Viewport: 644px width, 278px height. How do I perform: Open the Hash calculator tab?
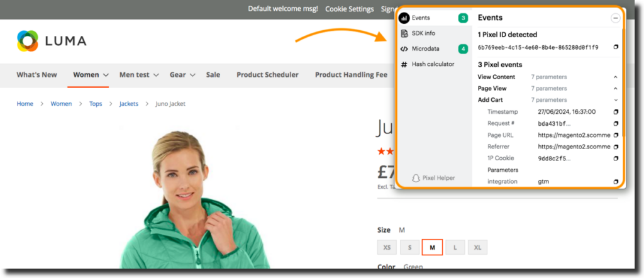point(432,64)
